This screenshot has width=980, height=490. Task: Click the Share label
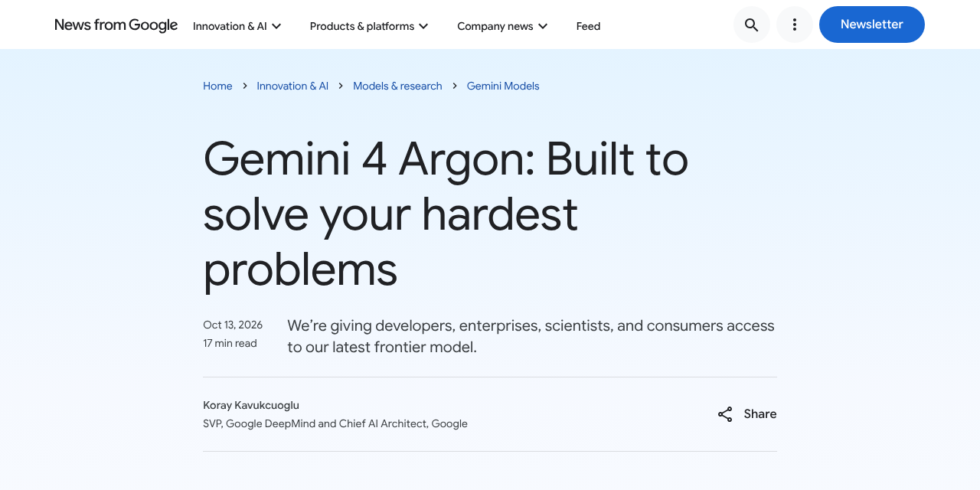(x=760, y=414)
